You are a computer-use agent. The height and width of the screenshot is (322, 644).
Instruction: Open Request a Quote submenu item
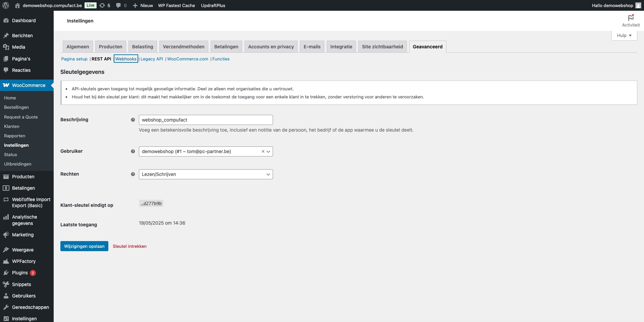[21, 117]
